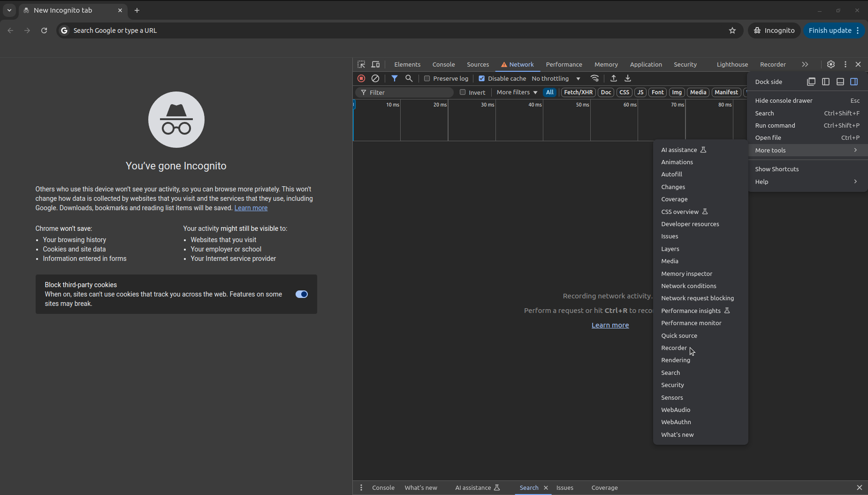Show more DevTools tabs via chevron
The width and height of the screenshot is (868, 495).
pos(805,64)
